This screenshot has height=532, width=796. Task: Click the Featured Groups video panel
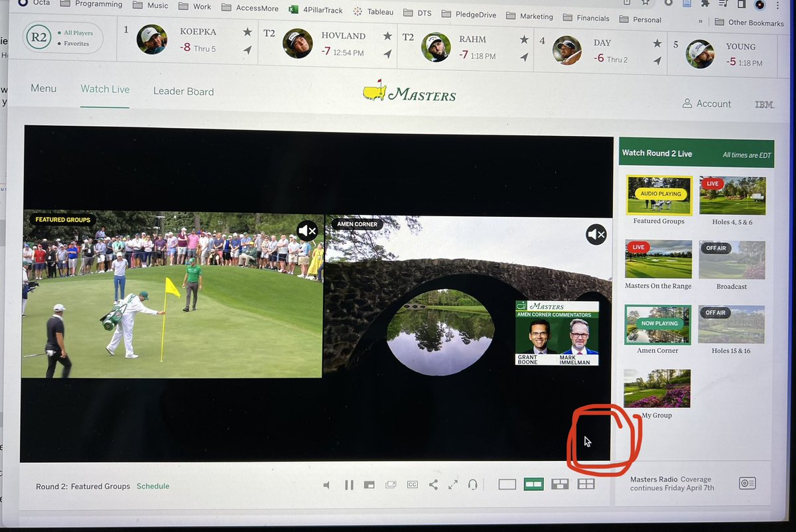[172, 295]
